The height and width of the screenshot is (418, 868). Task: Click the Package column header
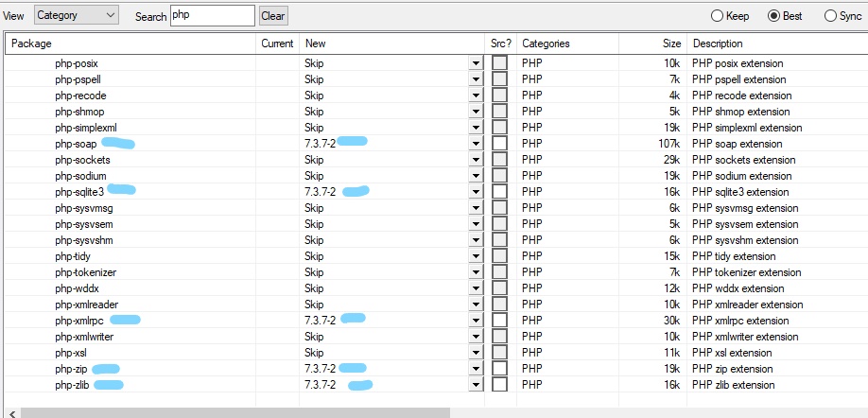tap(130, 44)
